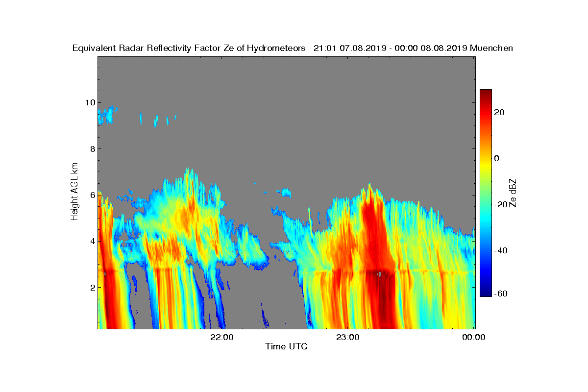Viewport: 588px width, 392px height.
Task: Click the 'Time UTC' axis label
Action: pos(286,346)
